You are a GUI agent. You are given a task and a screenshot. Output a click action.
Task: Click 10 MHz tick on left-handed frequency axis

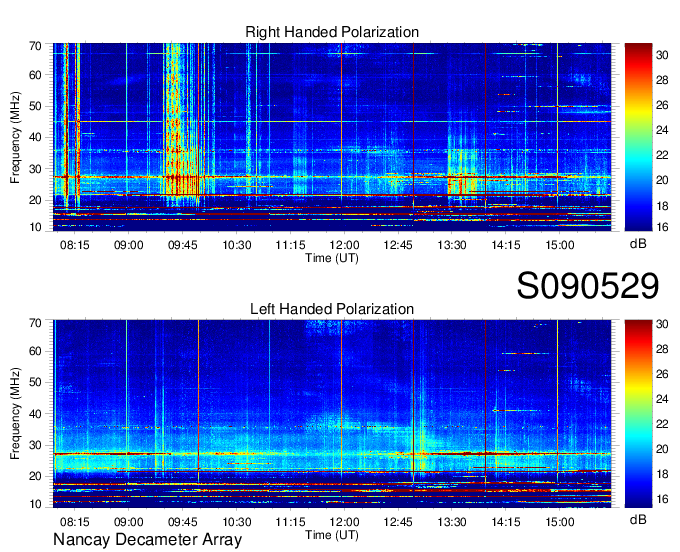tap(35, 504)
